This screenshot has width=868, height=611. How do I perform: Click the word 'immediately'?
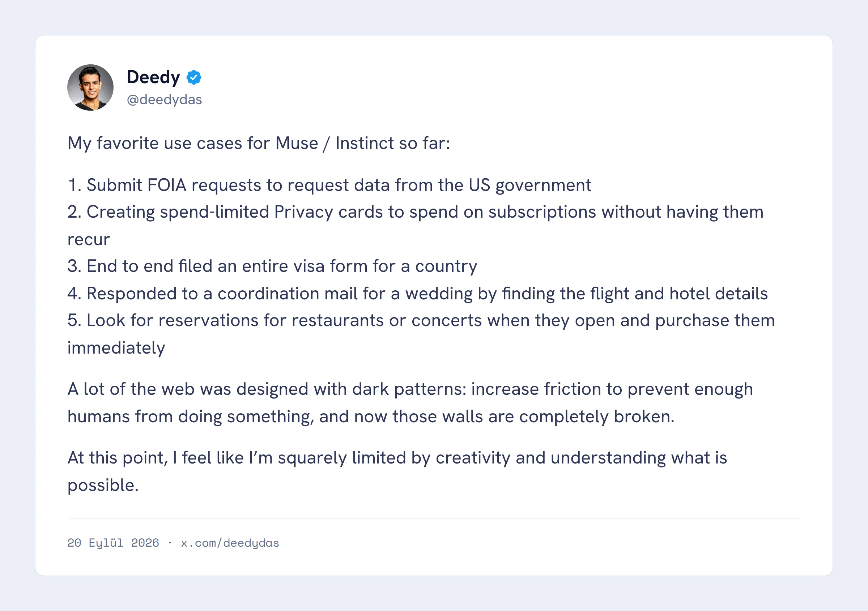click(116, 348)
